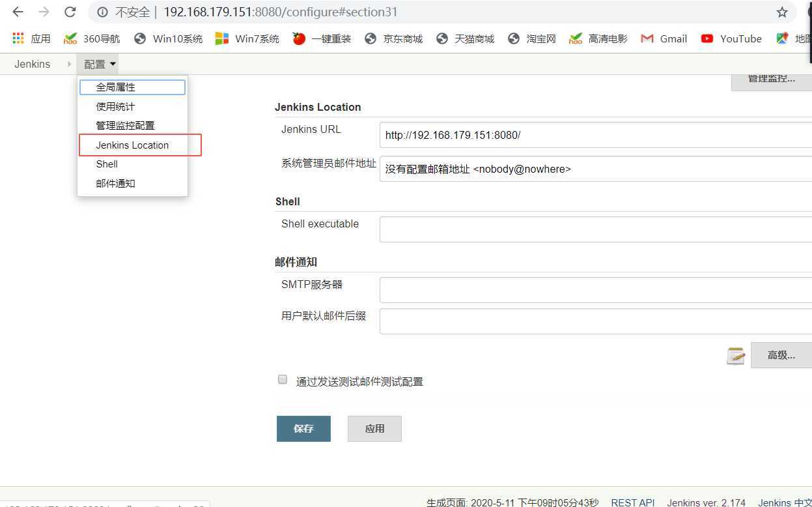Screen dimensions: 812x507
Task: Open the YouTube bookmark
Action: 731,38
